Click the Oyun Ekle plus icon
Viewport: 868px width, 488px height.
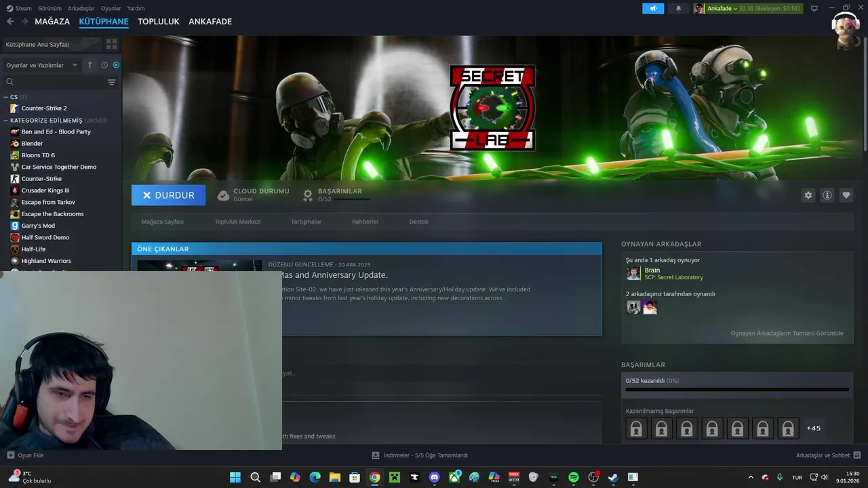pyautogui.click(x=10, y=455)
